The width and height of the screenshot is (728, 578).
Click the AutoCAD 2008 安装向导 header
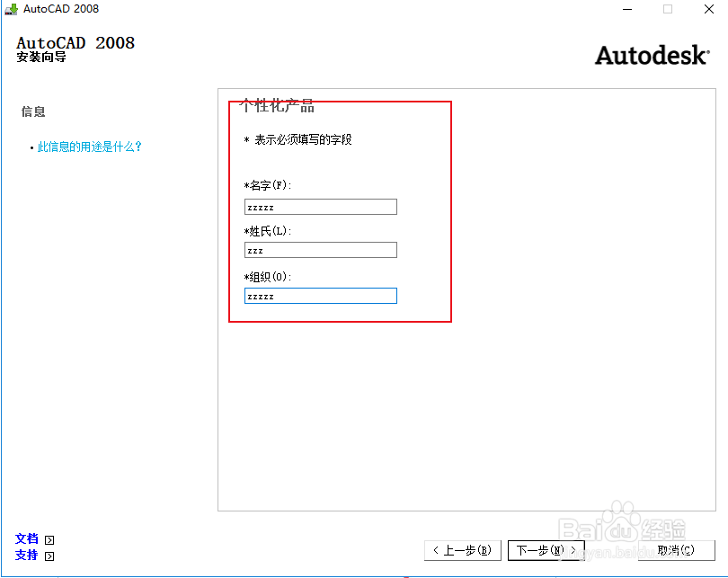[x=75, y=47]
